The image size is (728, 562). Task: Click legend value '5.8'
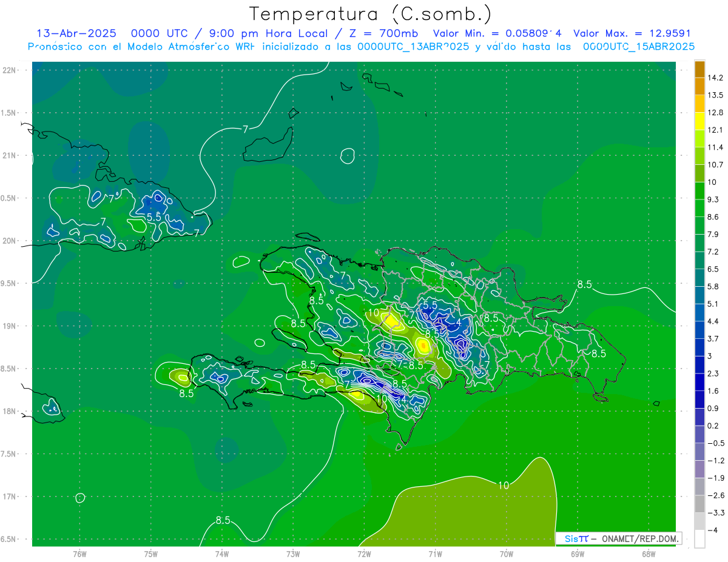tap(715, 286)
